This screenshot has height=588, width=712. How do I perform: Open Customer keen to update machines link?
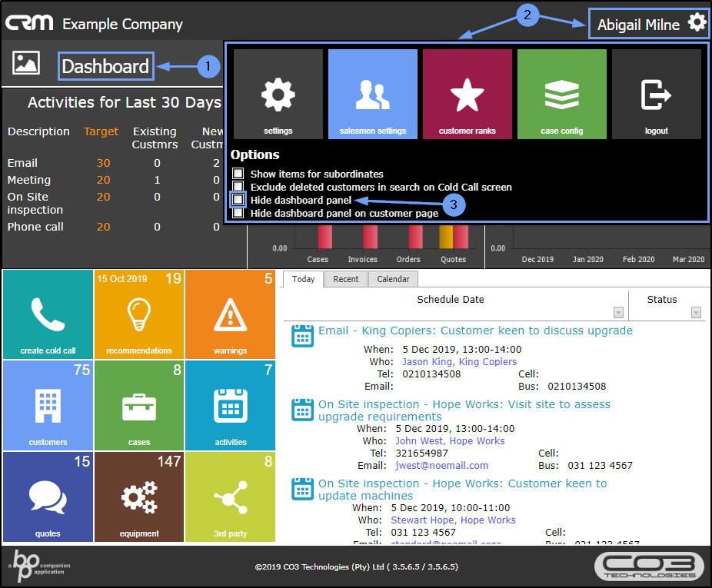[x=462, y=489]
